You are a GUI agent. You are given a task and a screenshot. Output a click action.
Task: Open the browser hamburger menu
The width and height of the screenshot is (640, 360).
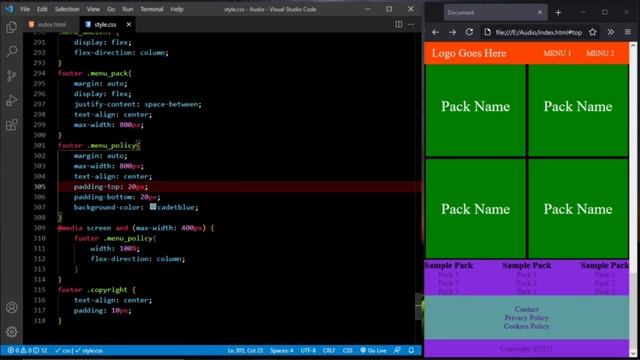[x=628, y=32]
